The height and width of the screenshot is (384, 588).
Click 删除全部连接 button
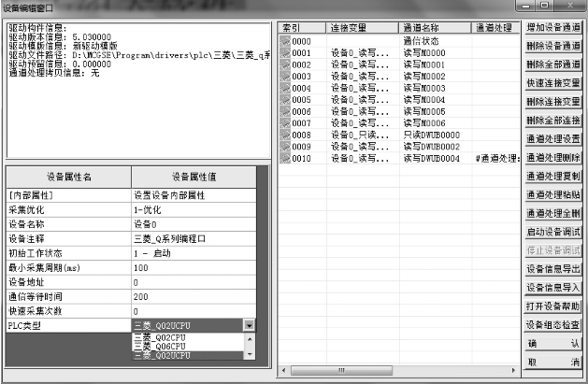coord(553,121)
